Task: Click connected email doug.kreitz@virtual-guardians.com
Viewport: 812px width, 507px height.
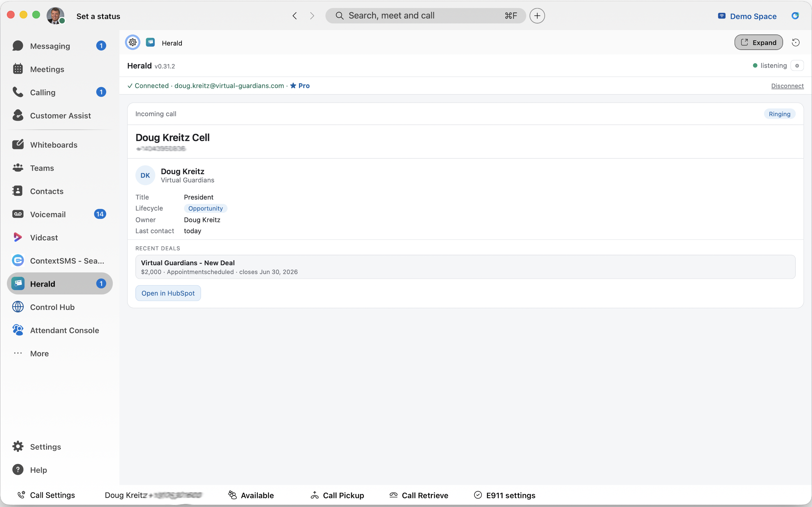Action: (x=229, y=86)
